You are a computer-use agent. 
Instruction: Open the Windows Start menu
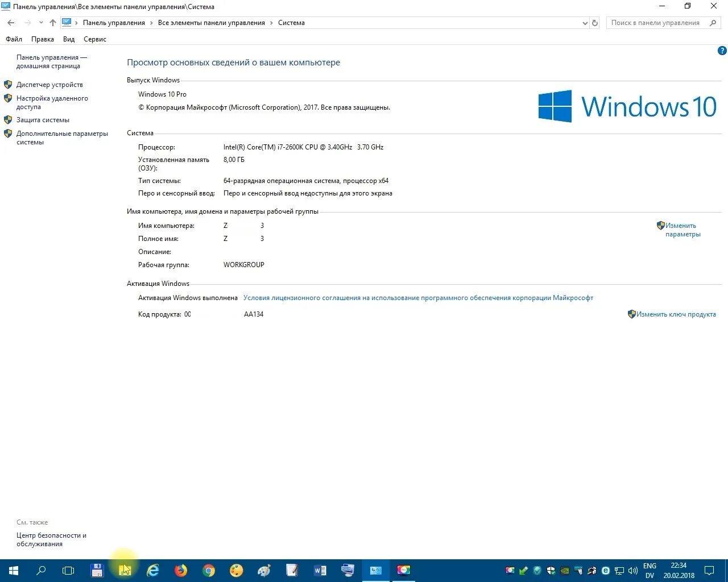coord(14,570)
